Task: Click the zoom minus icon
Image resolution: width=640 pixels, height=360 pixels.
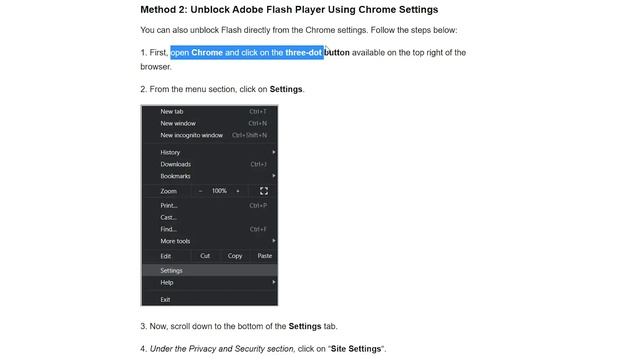Action: coord(200,191)
